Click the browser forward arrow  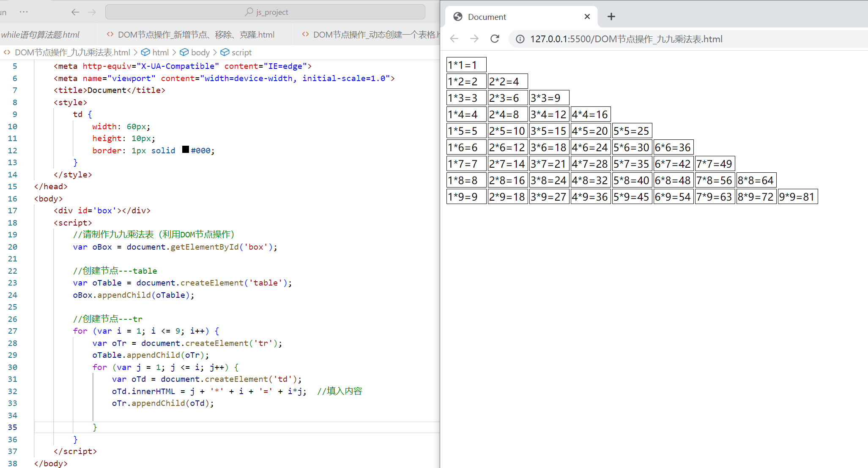click(x=474, y=39)
